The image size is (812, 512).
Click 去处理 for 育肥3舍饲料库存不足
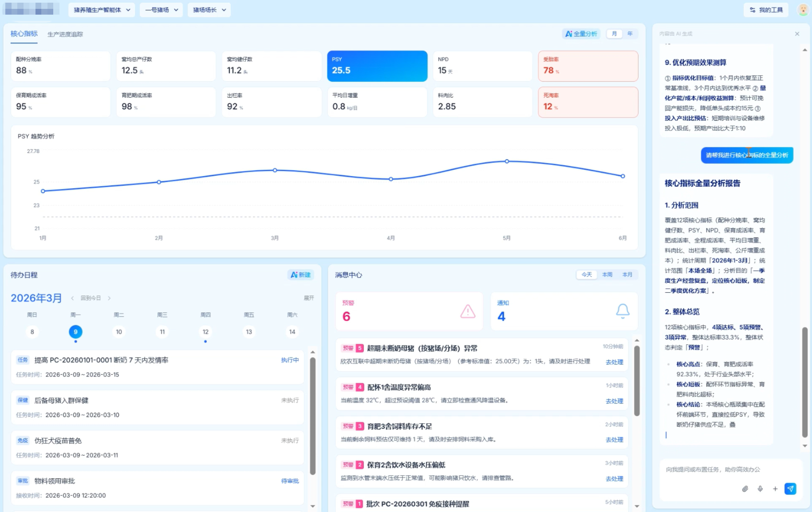pos(614,440)
